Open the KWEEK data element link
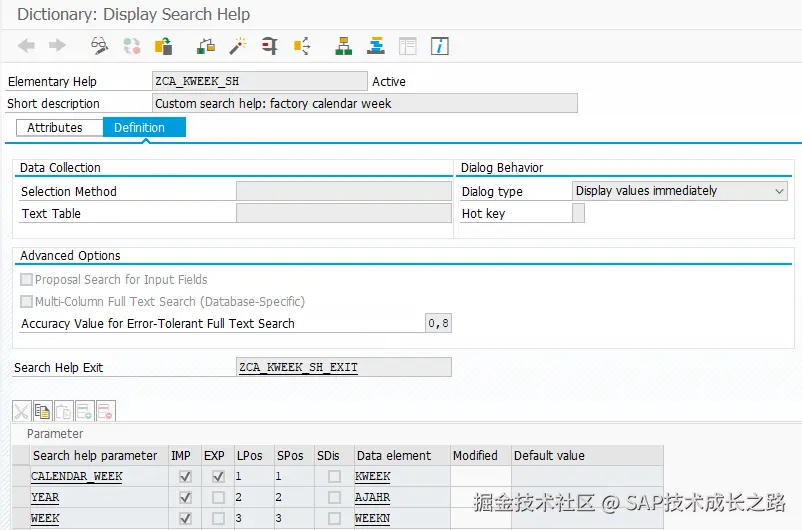The width and height of the screenshot is (802, 530). coord(372,476)
